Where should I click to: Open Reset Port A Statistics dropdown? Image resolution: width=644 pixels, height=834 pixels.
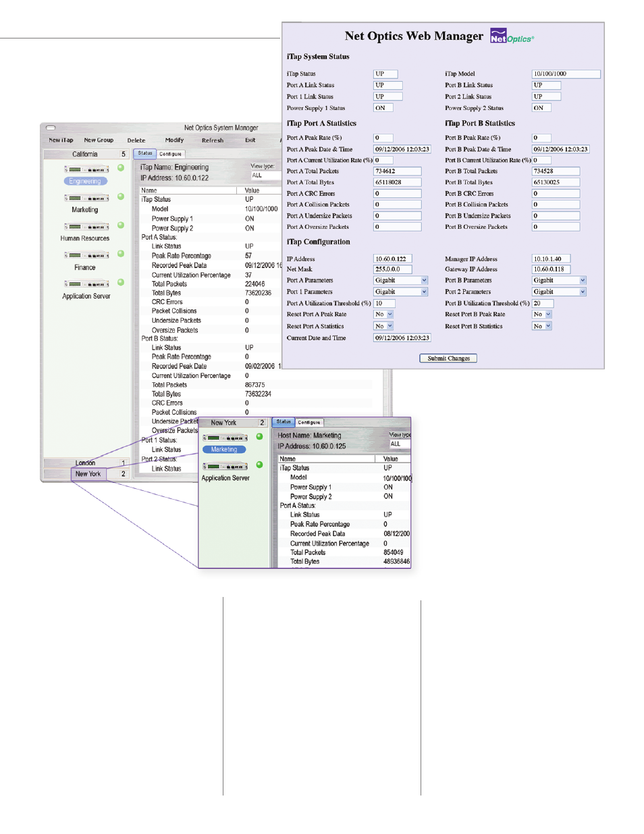click(x=383, y=326)
